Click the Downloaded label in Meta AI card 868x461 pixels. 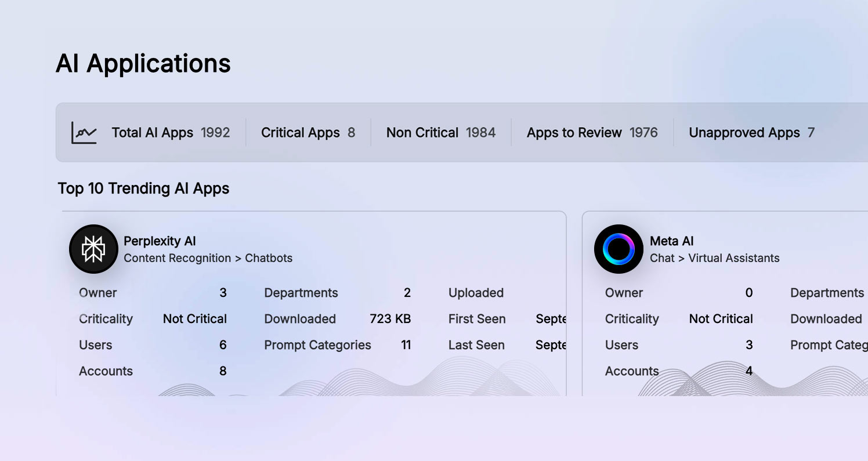click(826, 319)
